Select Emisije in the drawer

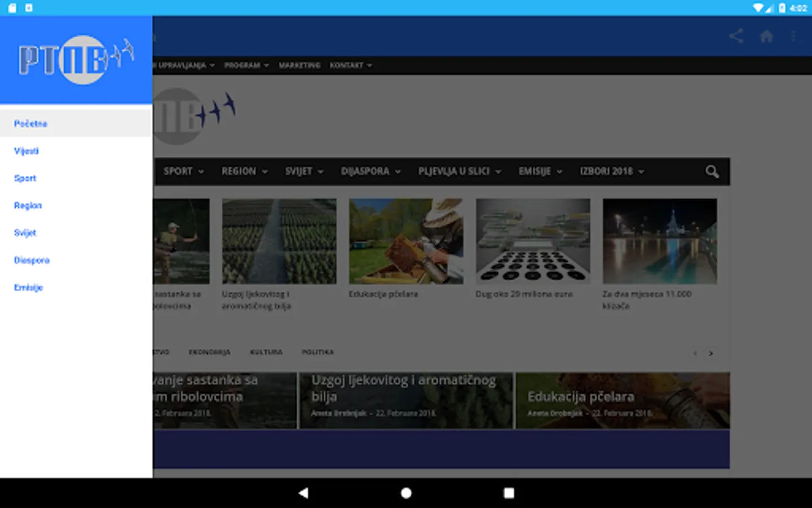[76, 287]
